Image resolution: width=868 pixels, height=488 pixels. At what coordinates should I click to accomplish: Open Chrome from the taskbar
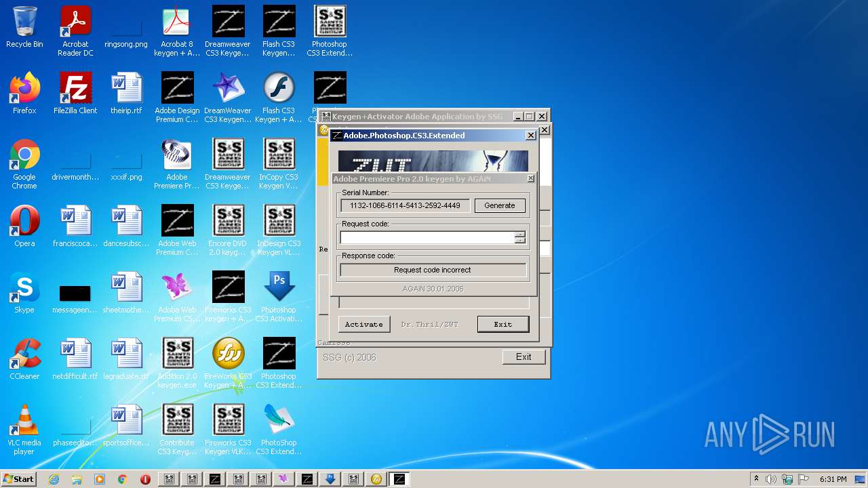pos(123,479)
